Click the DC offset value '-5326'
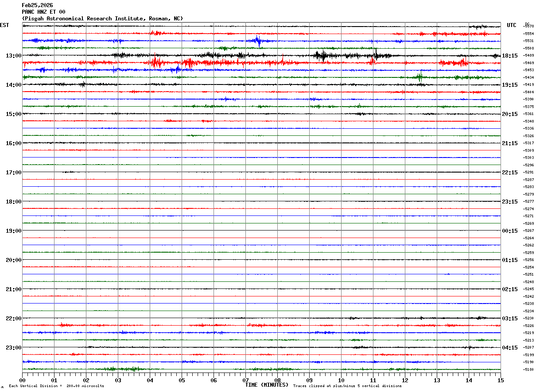The width and height of the screenshot is (536, 392). coord(528,136)
